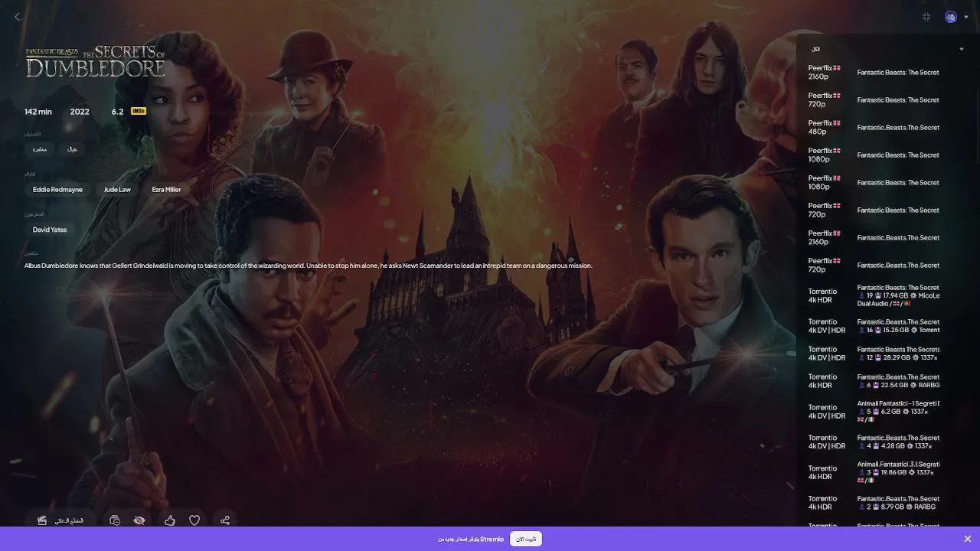Click the library icon beside trailer button
The height and width of the screenshot is (551, 980).
click(115, 520)
